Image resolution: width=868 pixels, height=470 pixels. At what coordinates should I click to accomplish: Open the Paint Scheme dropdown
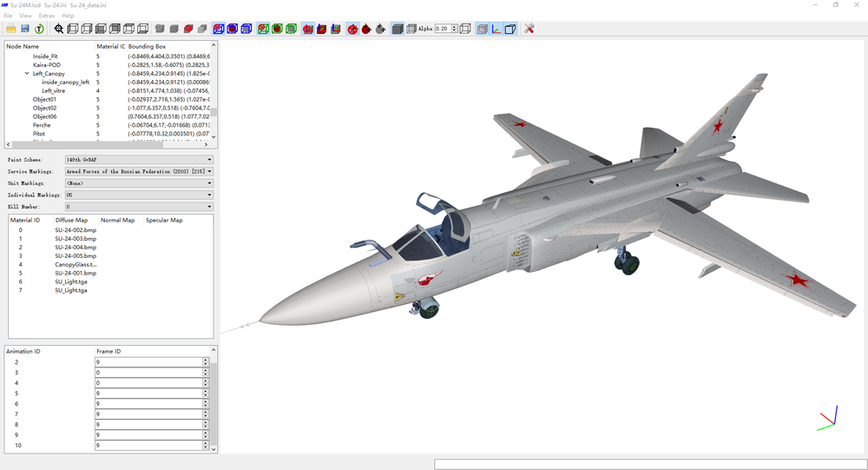click(x=139, y=160)
